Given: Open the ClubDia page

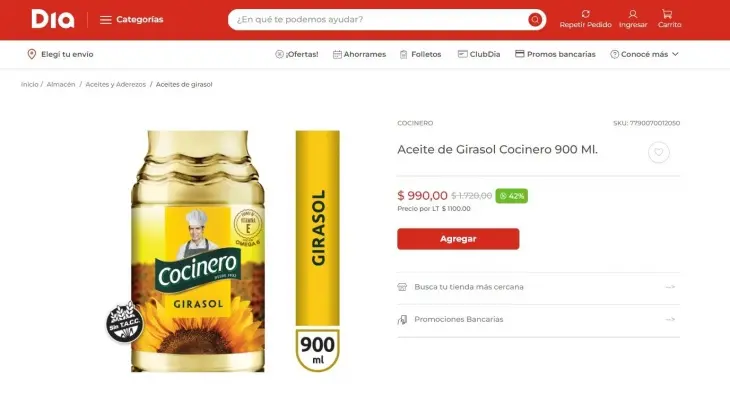Looking at the screenshot, I should coord(479,54).
